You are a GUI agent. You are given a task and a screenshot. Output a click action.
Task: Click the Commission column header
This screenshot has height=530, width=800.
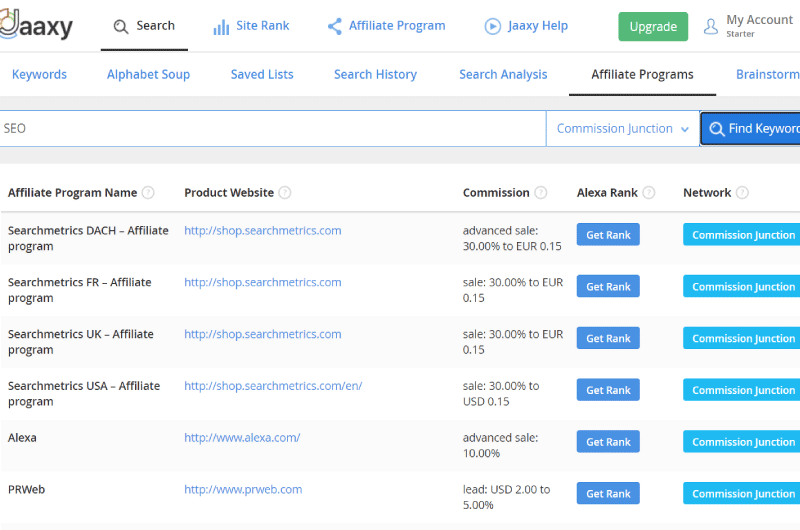pyautogui.click(x=496, y=193)
